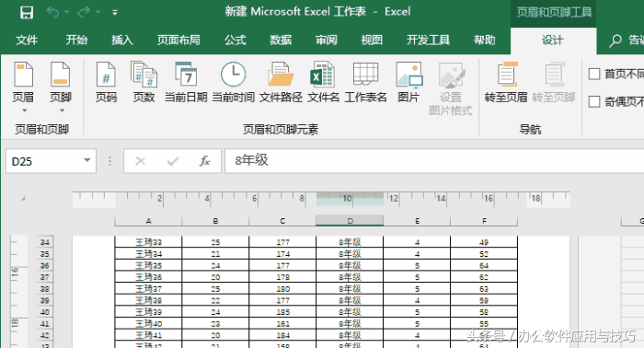Image resolution: width=644 pixels, height=348 pixels.
Task: Select column F header
Action: click(x=484, y=221)
